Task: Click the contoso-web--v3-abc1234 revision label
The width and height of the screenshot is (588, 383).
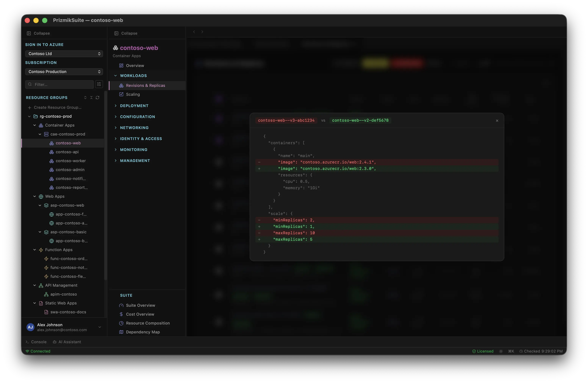Action: (x=286, y=120)
